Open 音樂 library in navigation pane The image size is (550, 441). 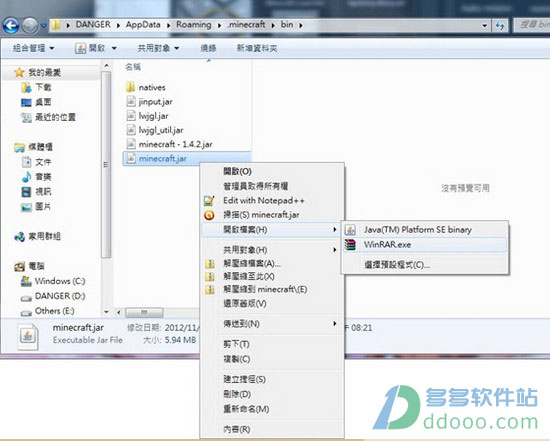point(36,177)
